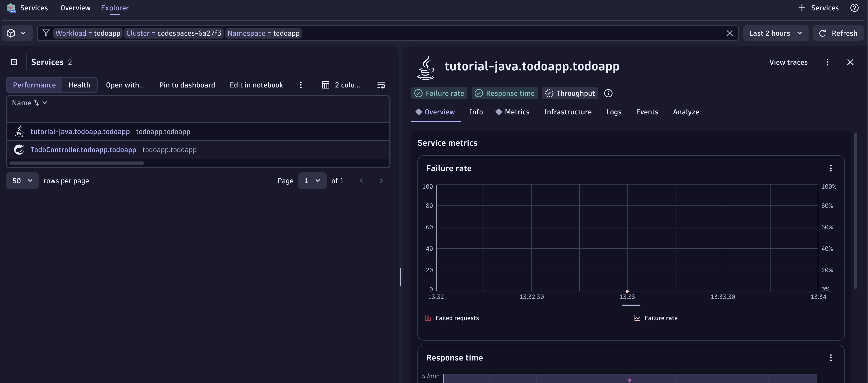Click the Spring icon in TodoController row
This screenshot has height=383, width=868.
tap(19, 149)
